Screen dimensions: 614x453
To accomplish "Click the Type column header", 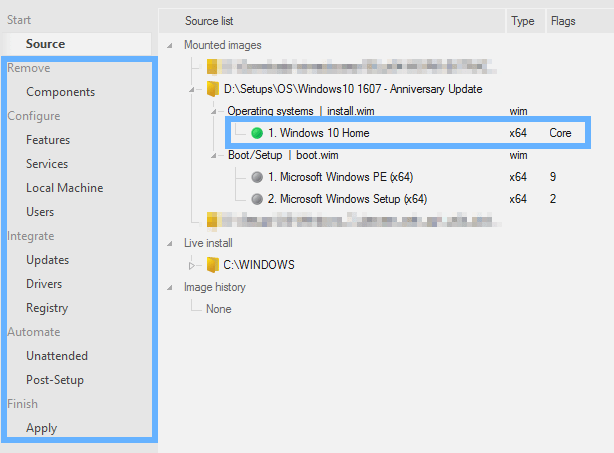I will point(526,21).
